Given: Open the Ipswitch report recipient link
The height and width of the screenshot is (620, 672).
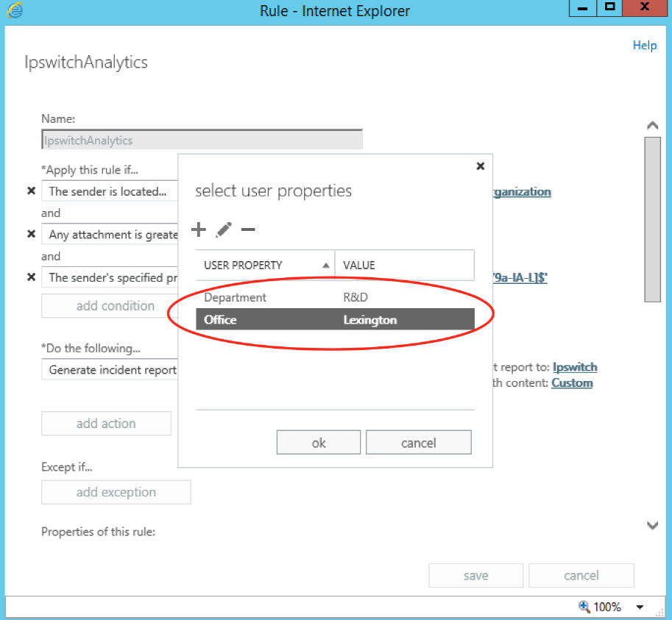Looking at the screenshot, I should 575,367.
